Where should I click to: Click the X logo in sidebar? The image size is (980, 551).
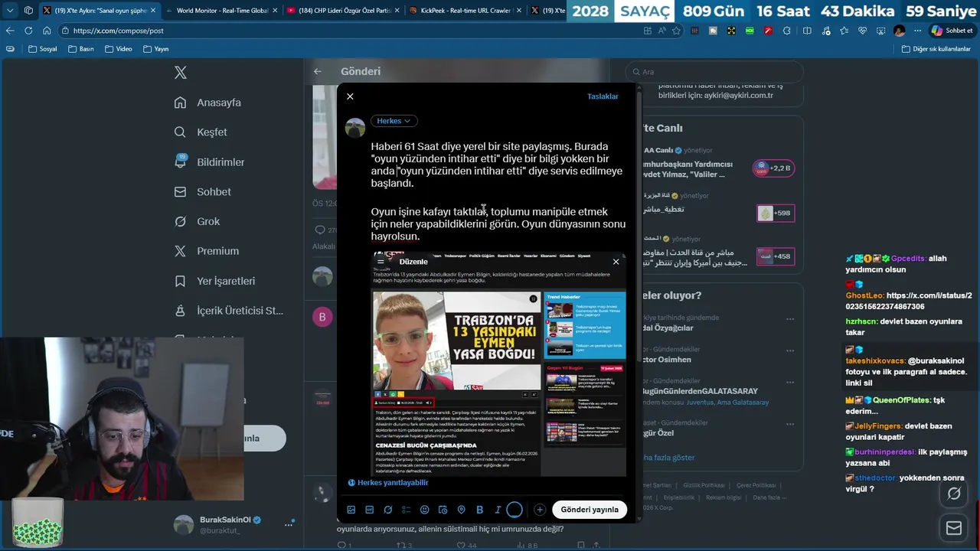(181, 73)
